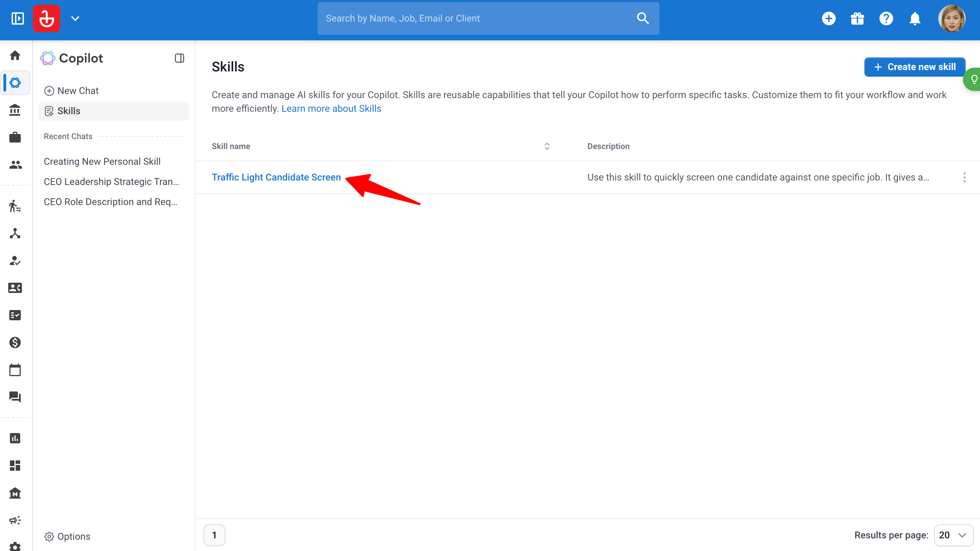Open the hierarchy node sidebar icon

[15, 233]
